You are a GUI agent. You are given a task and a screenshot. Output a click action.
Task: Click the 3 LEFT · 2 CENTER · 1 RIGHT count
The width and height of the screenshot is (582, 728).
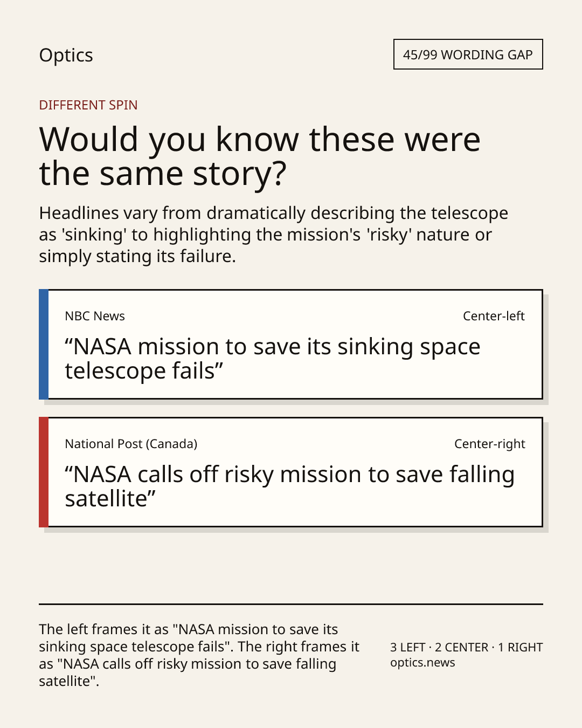[467, 647]
